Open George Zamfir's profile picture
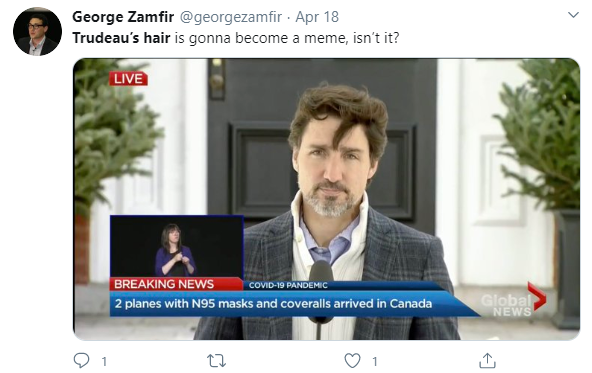This screenshot has width=592, height=373. tap(37, 31)
